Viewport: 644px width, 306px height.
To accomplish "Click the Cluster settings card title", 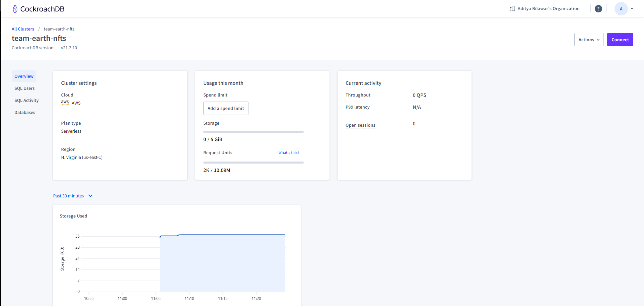I will tap(79, 83).
